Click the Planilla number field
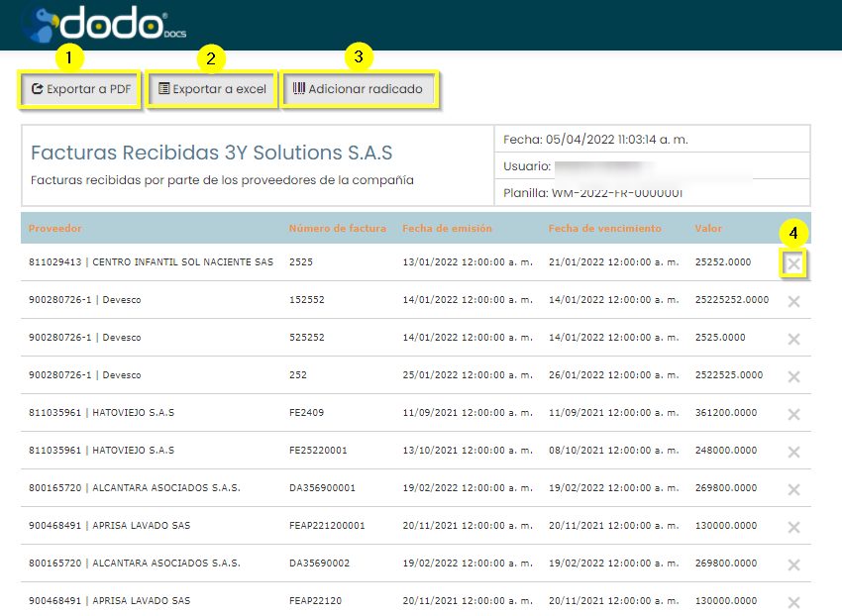 pyautogui.click(x=652, y=193)
